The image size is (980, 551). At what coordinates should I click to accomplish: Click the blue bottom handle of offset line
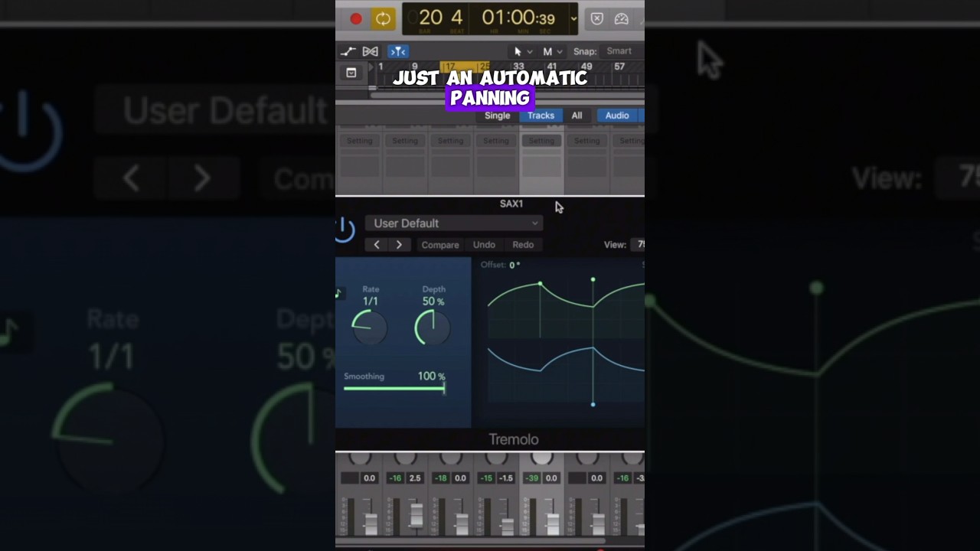[593, 404]
